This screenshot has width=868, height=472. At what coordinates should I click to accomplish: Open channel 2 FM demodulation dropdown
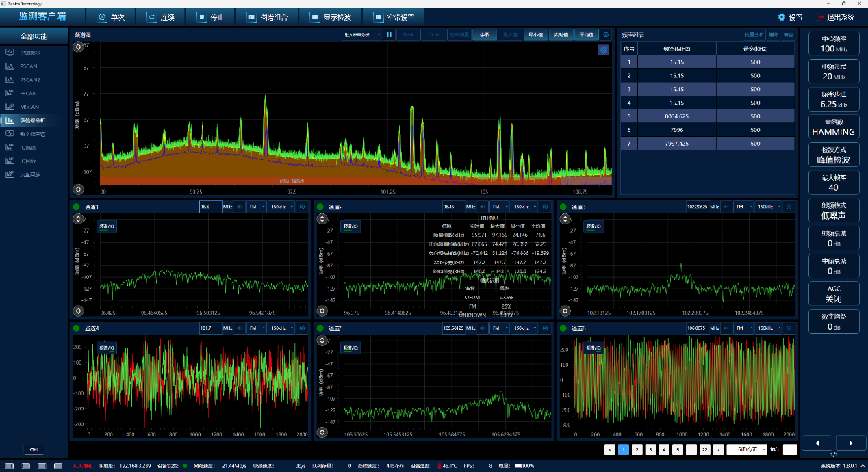pyautogui.click(x=500, y=206)
